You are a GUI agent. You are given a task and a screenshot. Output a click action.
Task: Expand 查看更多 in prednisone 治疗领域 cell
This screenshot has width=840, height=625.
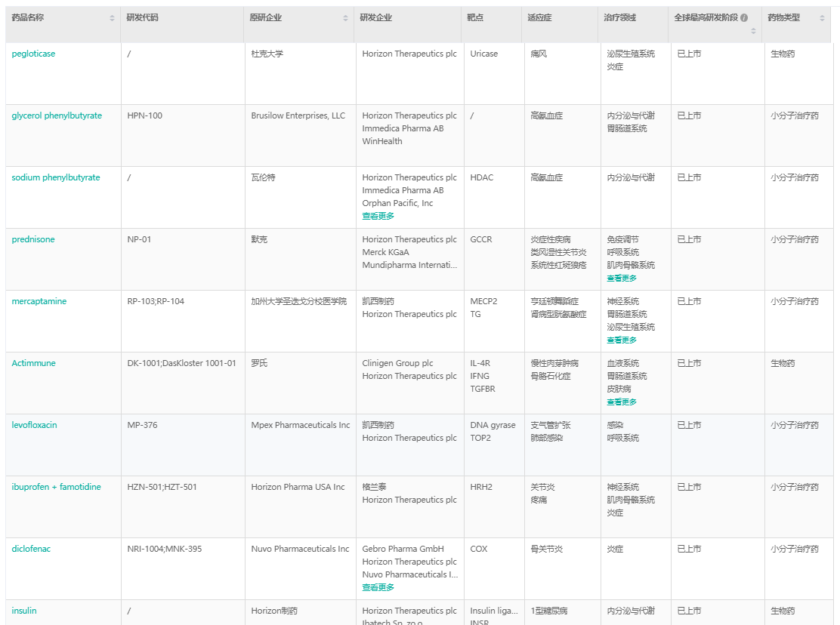(622, 278)
